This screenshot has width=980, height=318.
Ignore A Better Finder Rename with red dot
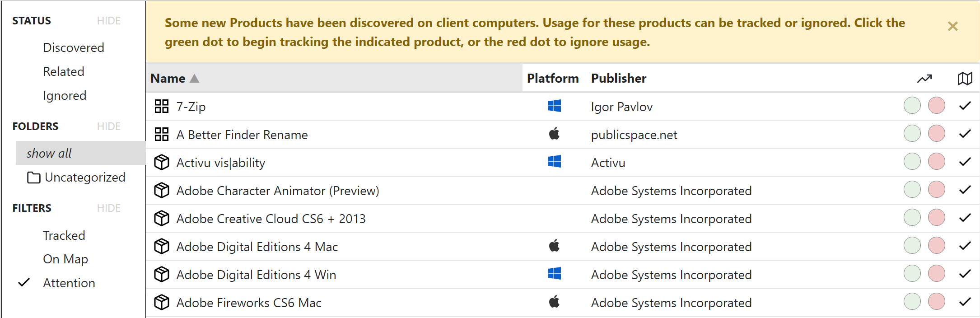(x=937, y=134)
